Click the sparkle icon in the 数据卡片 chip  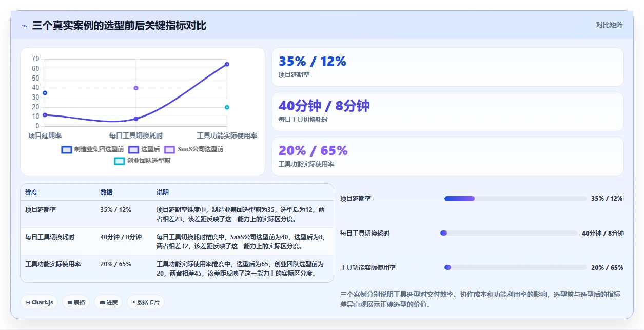(133, 302)
